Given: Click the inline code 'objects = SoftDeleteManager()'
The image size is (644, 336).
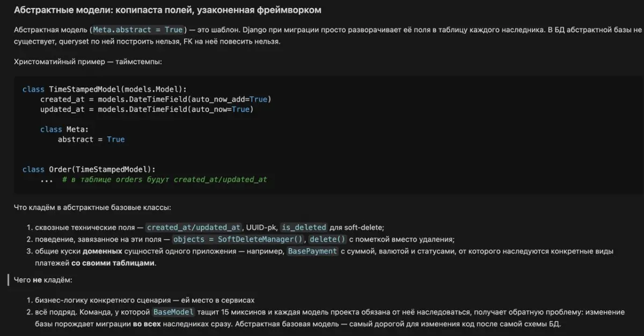Looking at the screenshot, I should pos(239,239).
